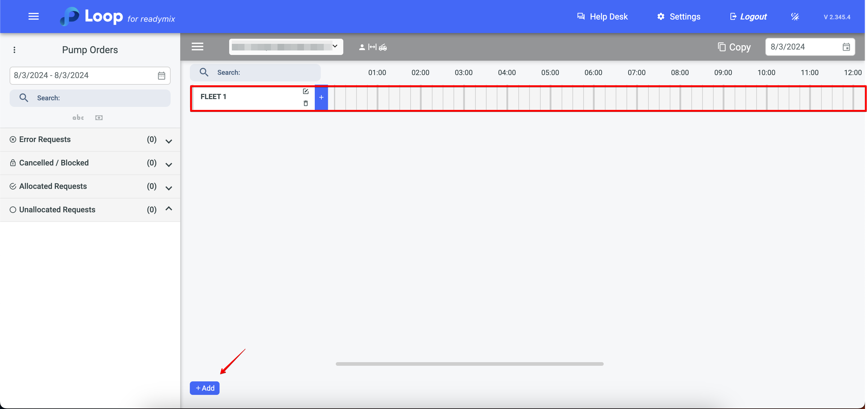Click the edit icon on FLEET 1
Image resolution: width=868 pixels, height=409 pixels.
[x=305, y=91]
